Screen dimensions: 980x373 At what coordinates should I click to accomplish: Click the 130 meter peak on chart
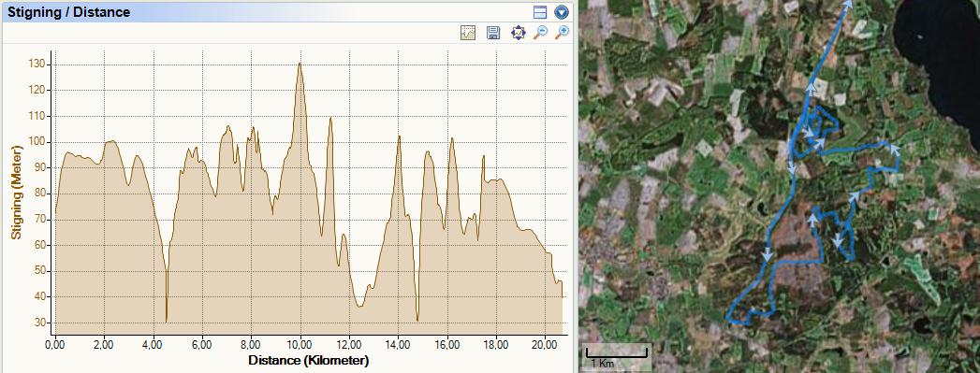coord(300,64)
